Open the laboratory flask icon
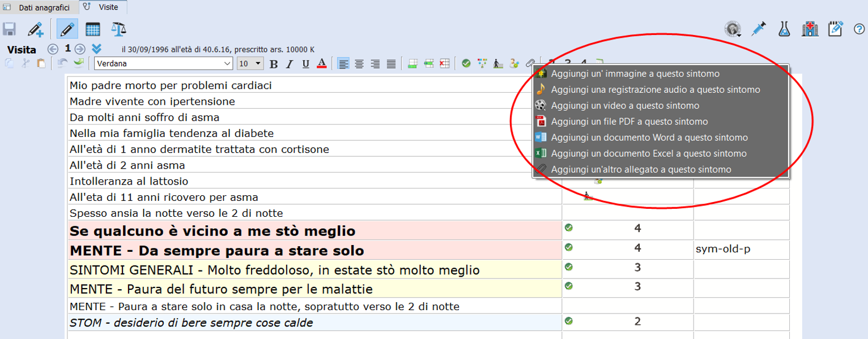This screenshot has width=868, height=339. point(784,29)
